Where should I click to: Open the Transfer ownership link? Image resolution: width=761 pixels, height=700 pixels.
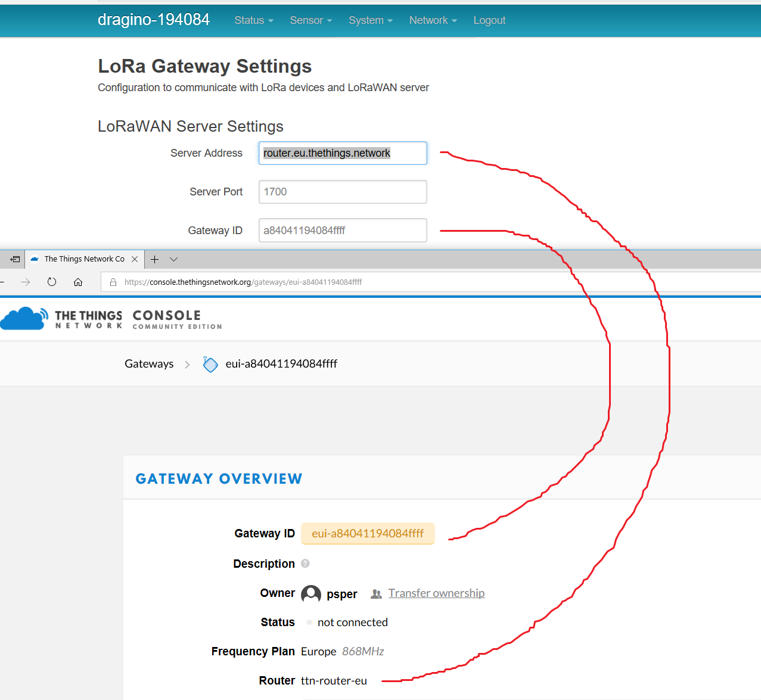pos(436,593)
